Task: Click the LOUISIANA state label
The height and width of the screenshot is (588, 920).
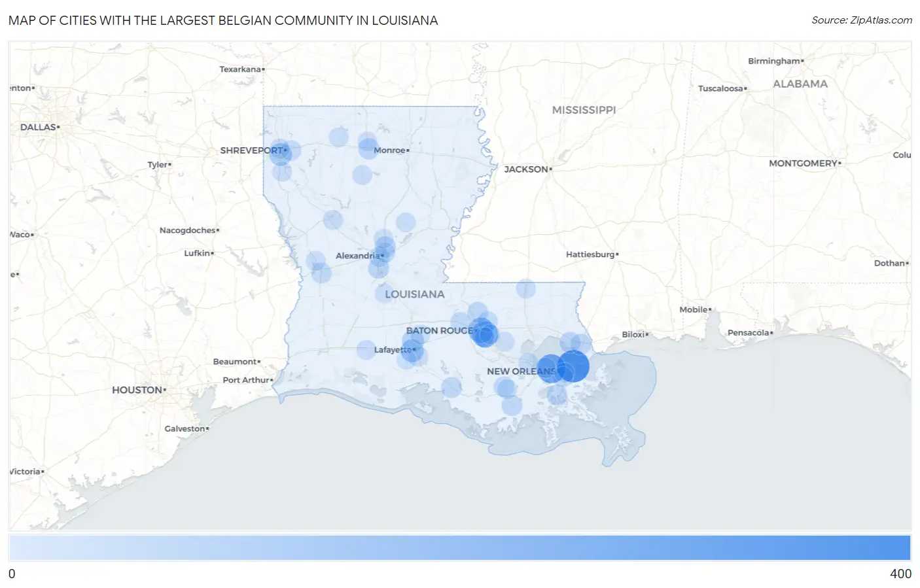Action: [x=415, y=294]
